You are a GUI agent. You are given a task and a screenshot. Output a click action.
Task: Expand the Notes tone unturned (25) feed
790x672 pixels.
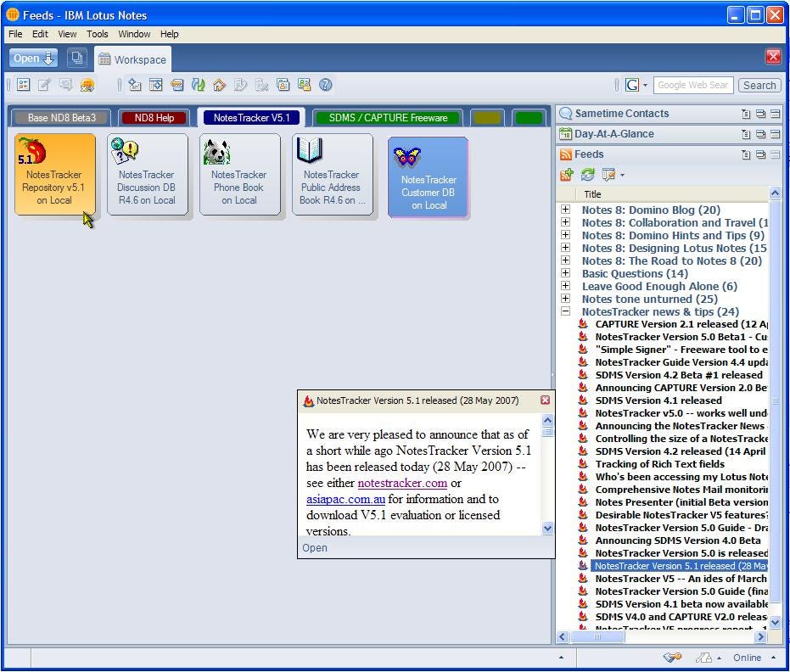[566, 298]
